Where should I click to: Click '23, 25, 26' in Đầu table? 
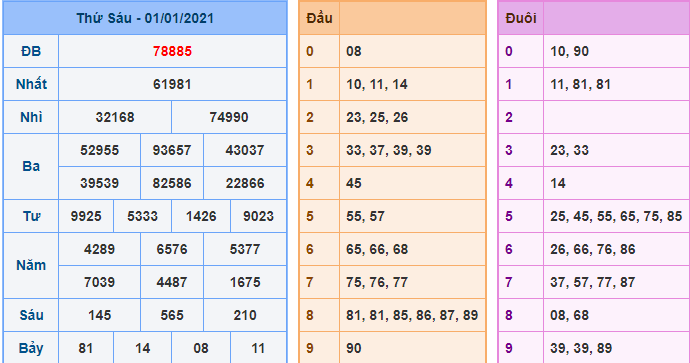point(377,117)
